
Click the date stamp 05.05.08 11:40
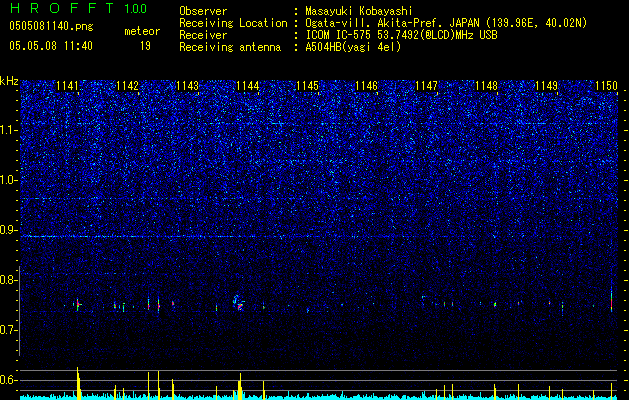(51, 46)
